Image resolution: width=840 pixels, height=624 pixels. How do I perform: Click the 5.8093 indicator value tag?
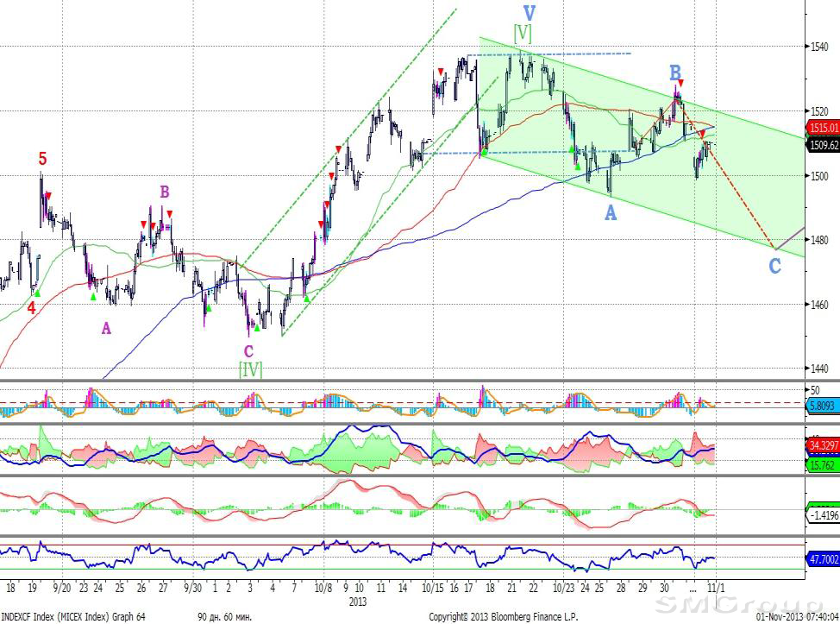823,404
